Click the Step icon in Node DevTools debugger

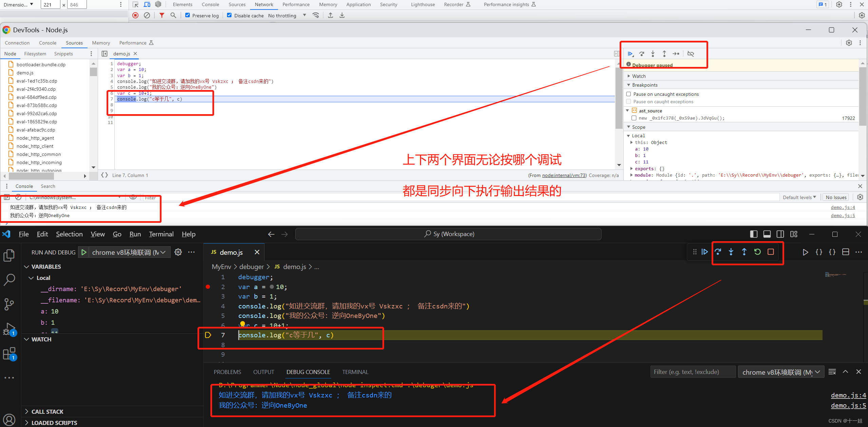click(x=676, y=54)
